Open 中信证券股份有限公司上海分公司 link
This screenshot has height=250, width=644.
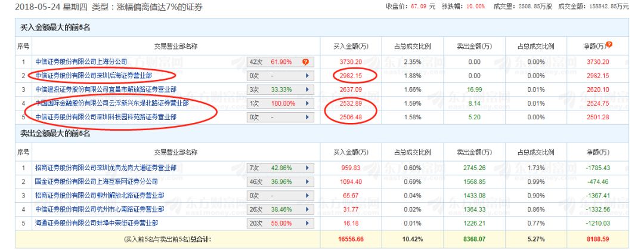[x=81, y=62]
